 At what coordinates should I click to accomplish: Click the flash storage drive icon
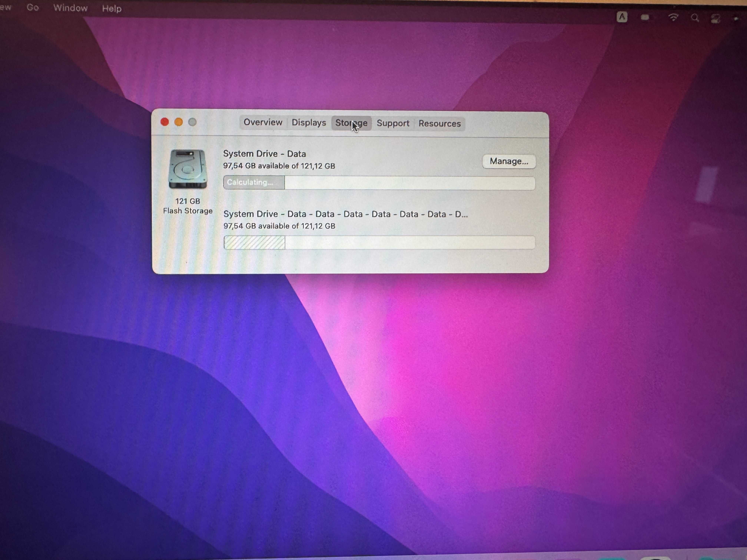[187, 169]
